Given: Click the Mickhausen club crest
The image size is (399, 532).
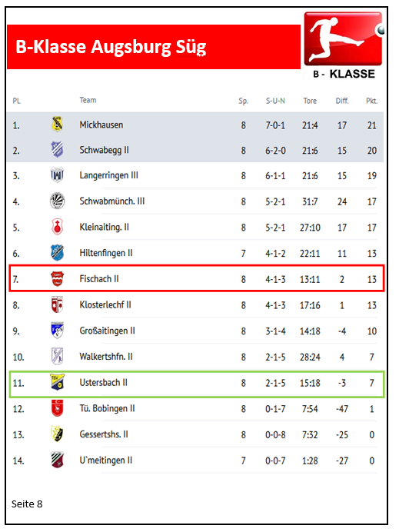Looking at the screenshot, I should (58, 124).
